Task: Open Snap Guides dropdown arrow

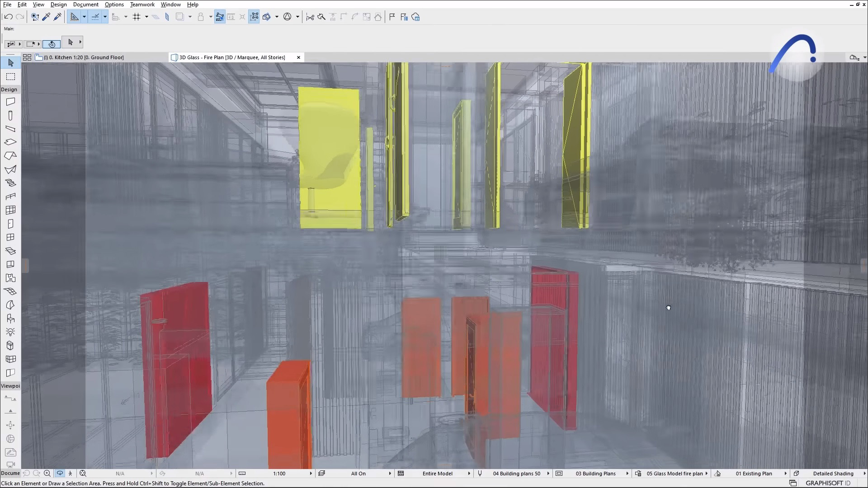Action: (105, 17)
